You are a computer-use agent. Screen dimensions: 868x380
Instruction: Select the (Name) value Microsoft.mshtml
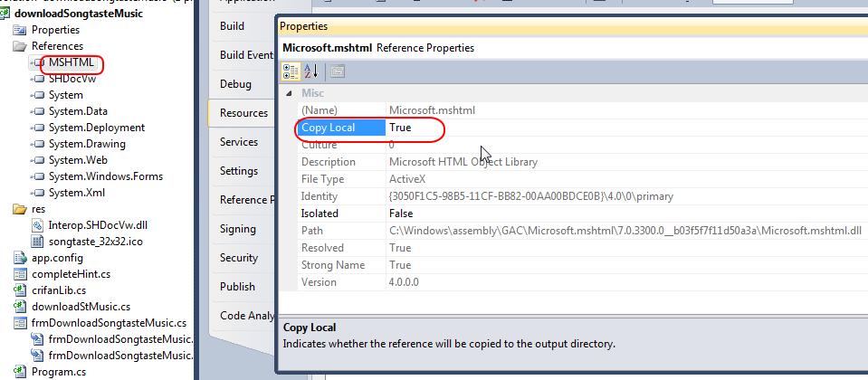(432, 110)
